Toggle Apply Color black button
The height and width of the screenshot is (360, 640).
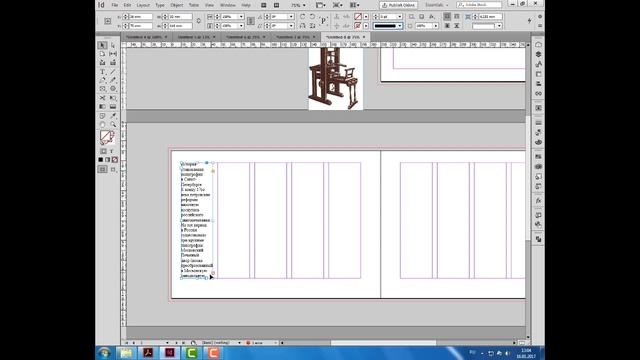pos(101,160)
